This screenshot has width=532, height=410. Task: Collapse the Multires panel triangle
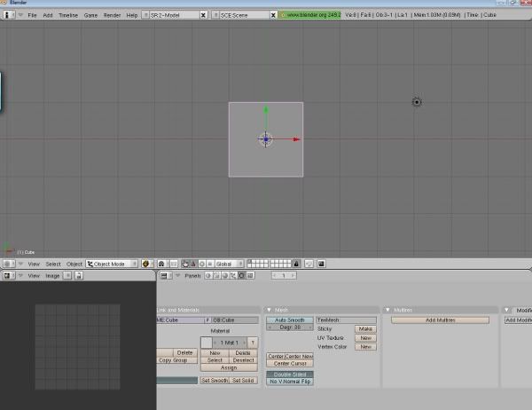point(387,310)
